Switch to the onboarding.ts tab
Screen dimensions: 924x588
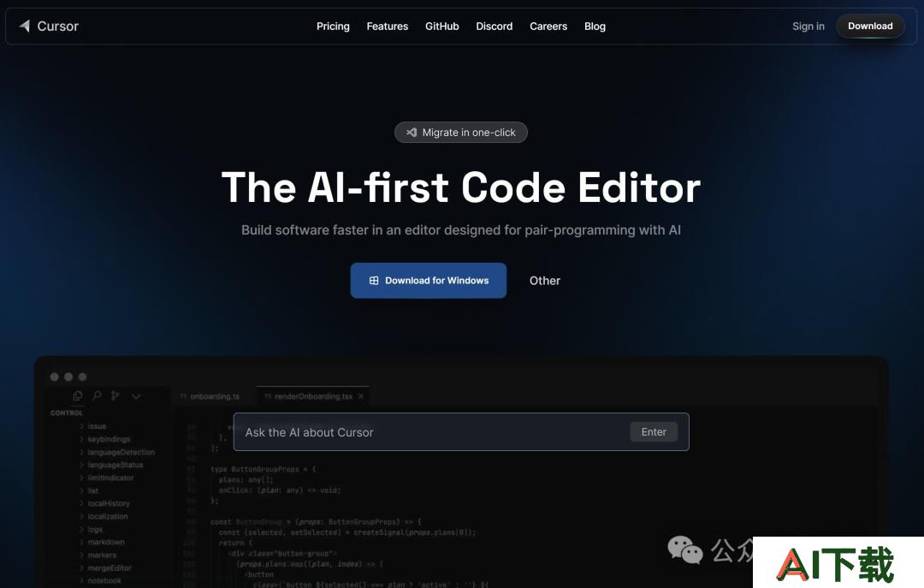click(x=210, y=396)
